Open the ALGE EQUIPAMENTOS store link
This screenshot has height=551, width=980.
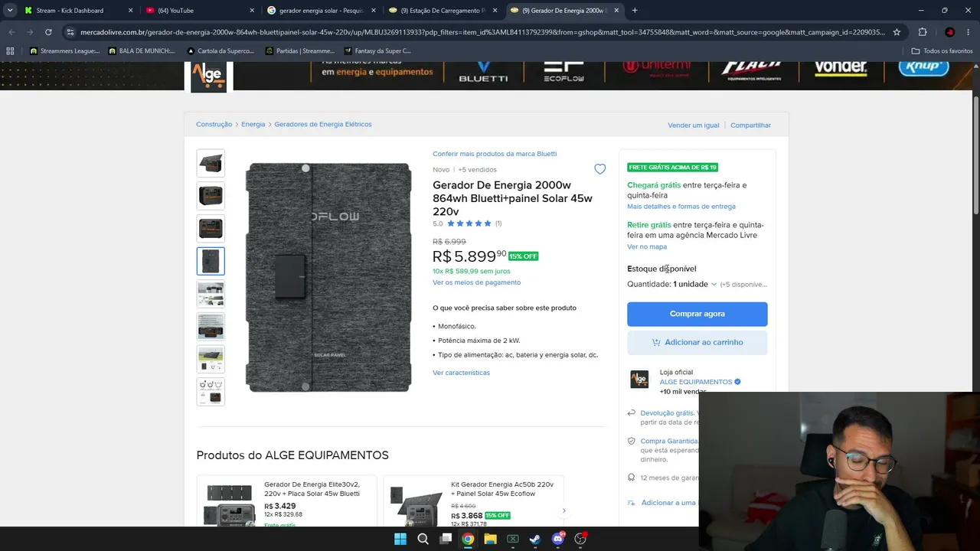tap(696, 382)
